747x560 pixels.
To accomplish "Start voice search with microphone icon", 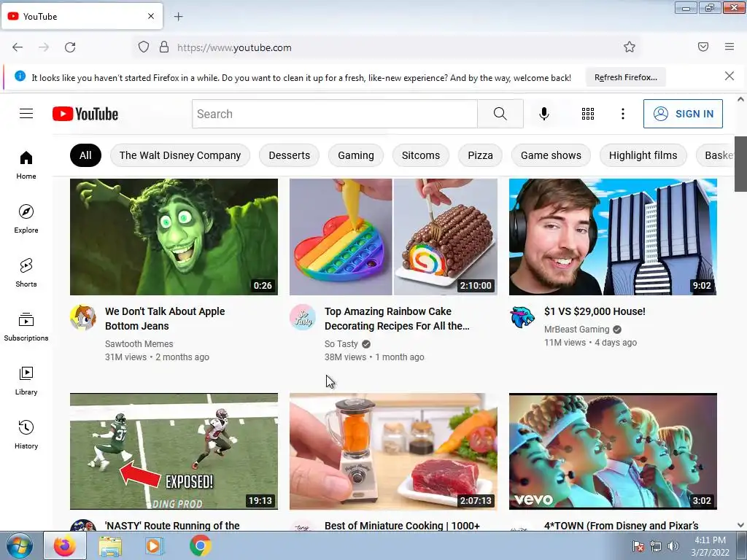I will [544, 114].
